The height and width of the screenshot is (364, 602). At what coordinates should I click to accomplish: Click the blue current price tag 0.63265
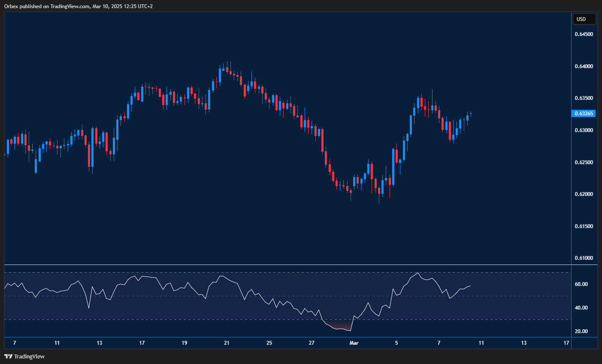pos(584,113)
